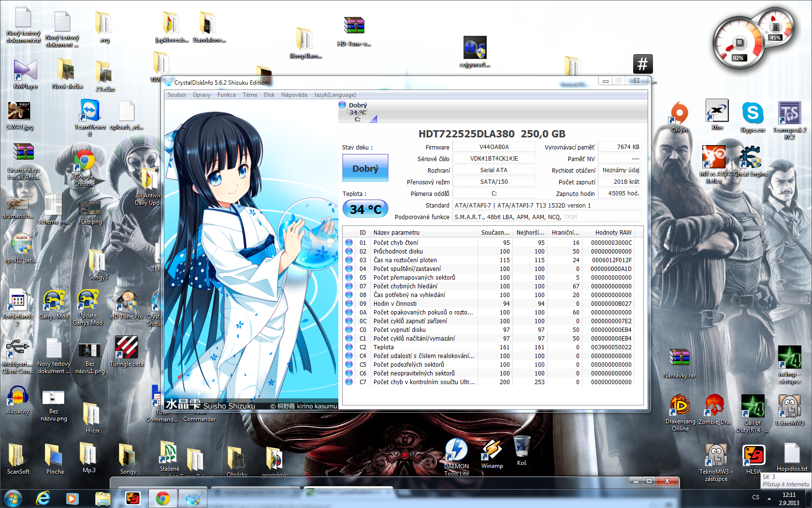The height and width of the screenshot is (508, 812).
Task: Open Audacity desktop icon
Action: pyautogui.click(x=18, y=400)
